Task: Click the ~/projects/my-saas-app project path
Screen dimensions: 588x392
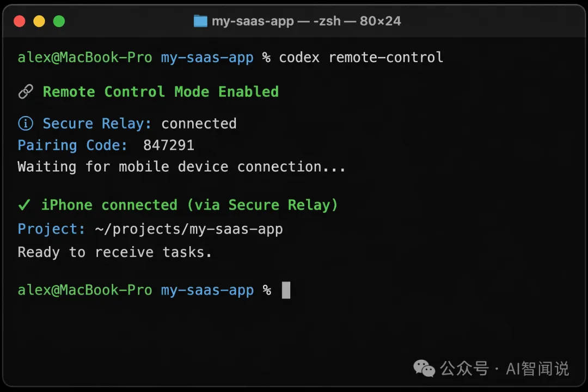Action: (188, 229)
